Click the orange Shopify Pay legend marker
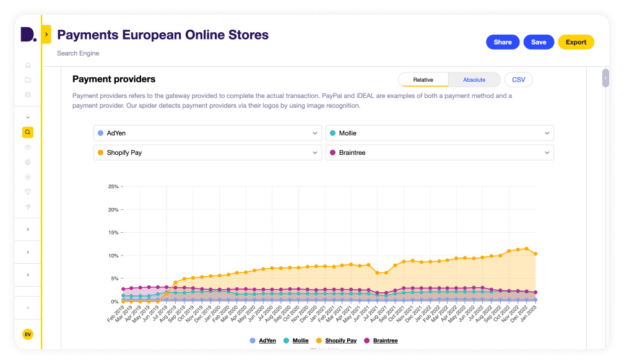Screen dimensions: 624x364 319,340
